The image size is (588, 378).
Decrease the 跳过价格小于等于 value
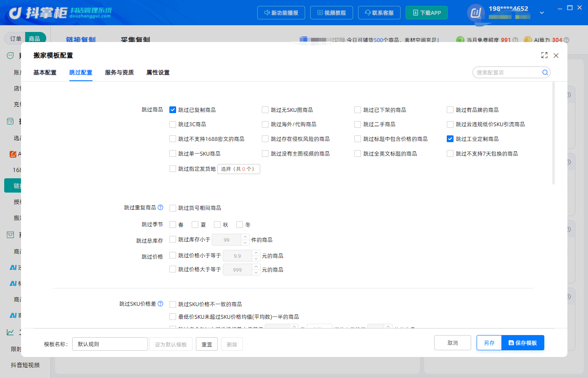pos(256,259)
